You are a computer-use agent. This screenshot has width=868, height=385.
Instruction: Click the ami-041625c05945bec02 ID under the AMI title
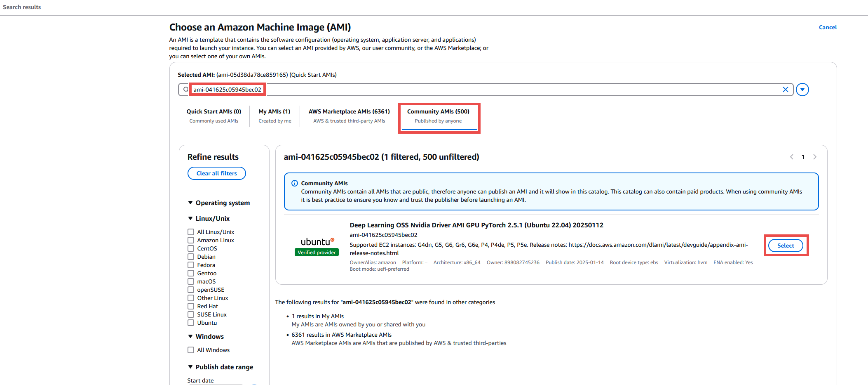(383, 235)
